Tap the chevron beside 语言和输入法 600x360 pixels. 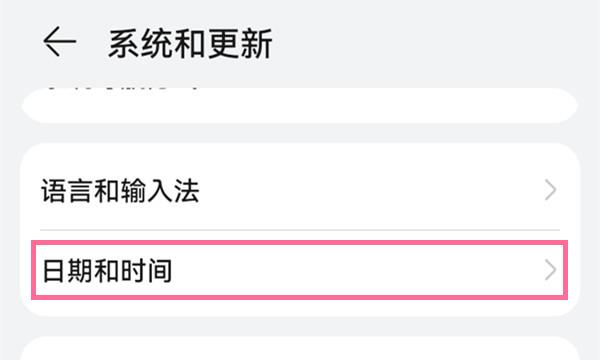[x=550, y=190]
